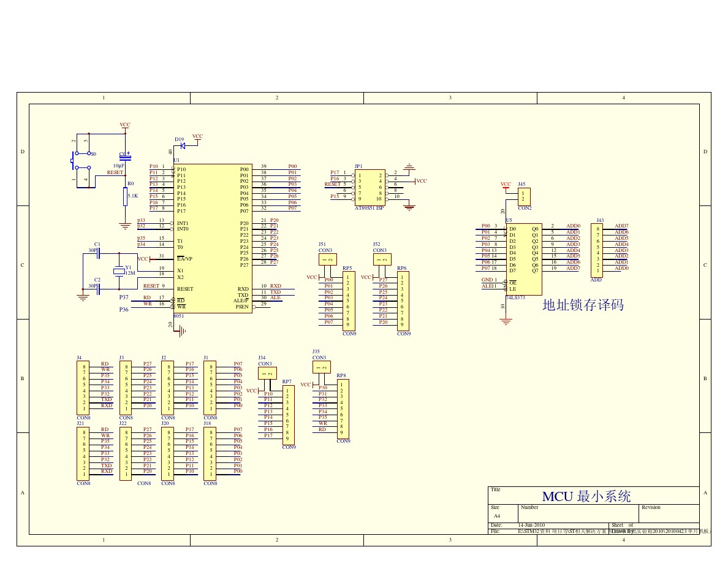Click the J45 CON2 connector
This screenshot has width=728, height=563.
[x=524, y=196]
